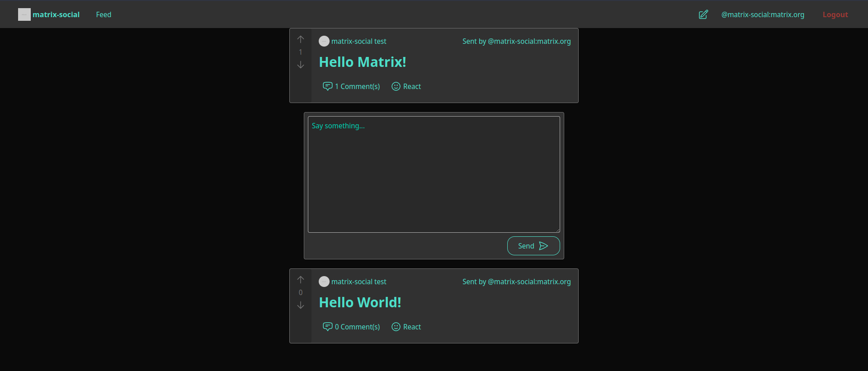
Task: Upvote the Hello World! post
Action: [301, 280]
